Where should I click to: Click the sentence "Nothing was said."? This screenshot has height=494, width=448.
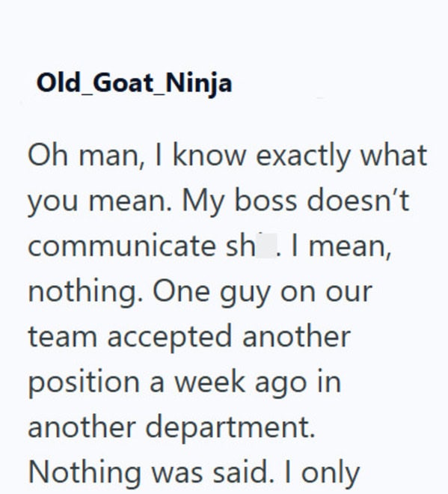click(151, 472)
